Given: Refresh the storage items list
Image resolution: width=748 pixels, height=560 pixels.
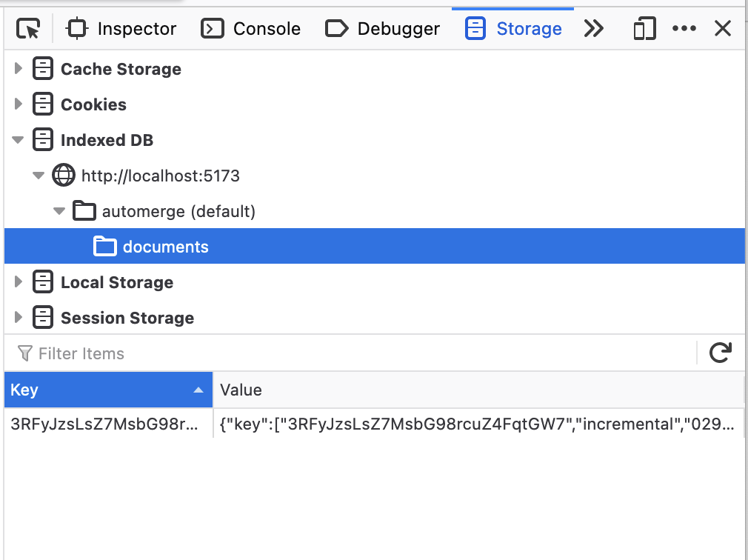Looking at the screenshot, I should point(721,353).
